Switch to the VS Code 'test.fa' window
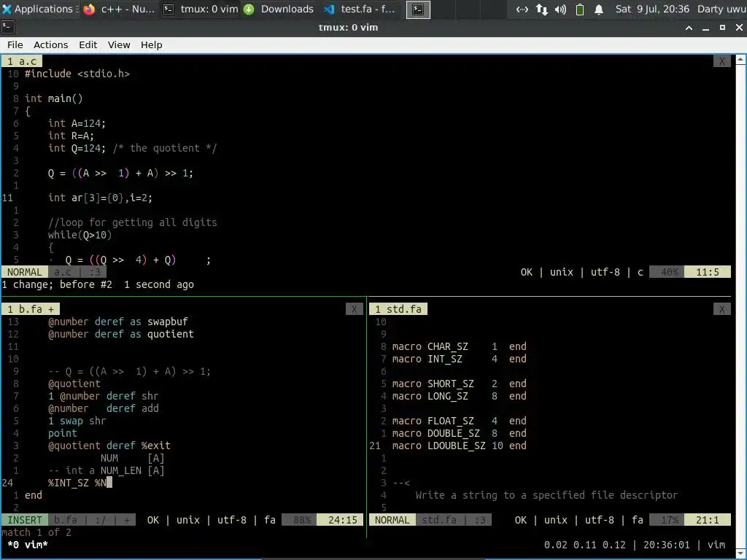 point(360,9)
